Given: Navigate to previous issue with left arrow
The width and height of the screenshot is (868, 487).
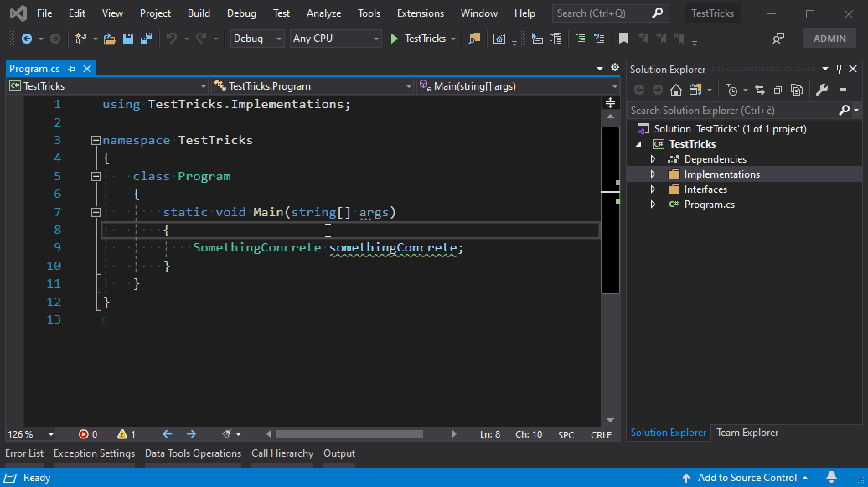Looking at the screenshot, I should 168,434.
